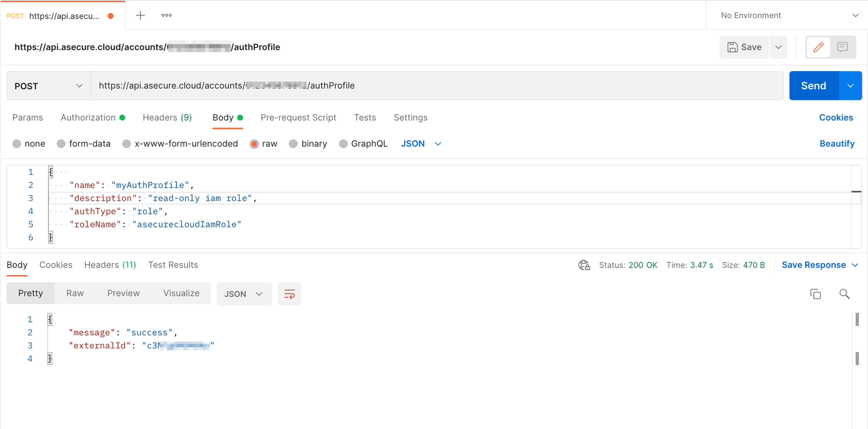Open the response Cookies tab
Screen dimensions: 868x429
(56, 265)
